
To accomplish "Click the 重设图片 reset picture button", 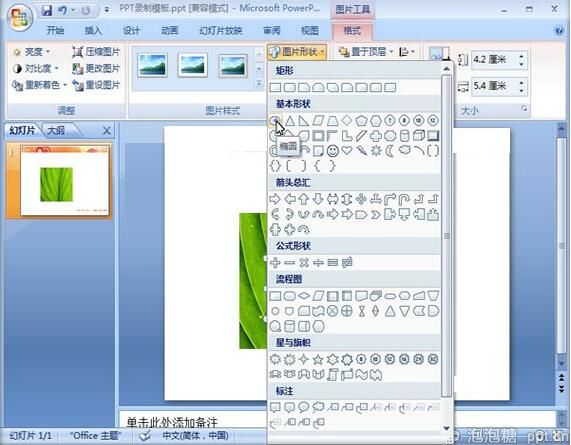I will point(96,85).
